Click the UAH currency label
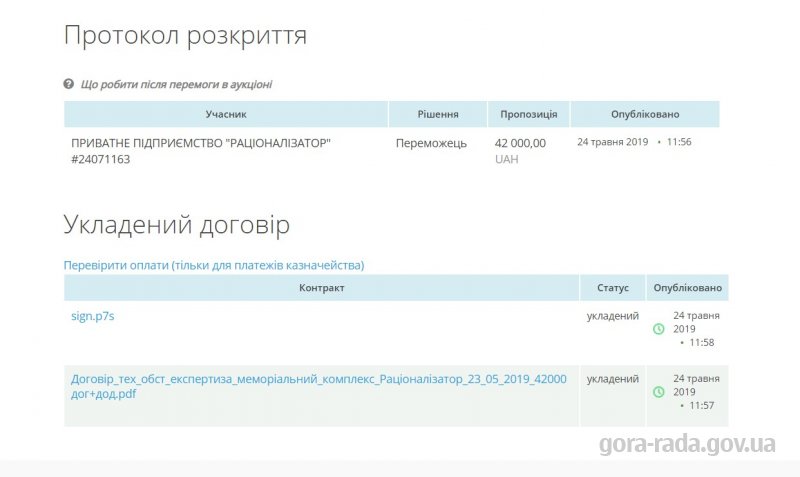Viewport: 800px width, 477px height. pos(507,159)
